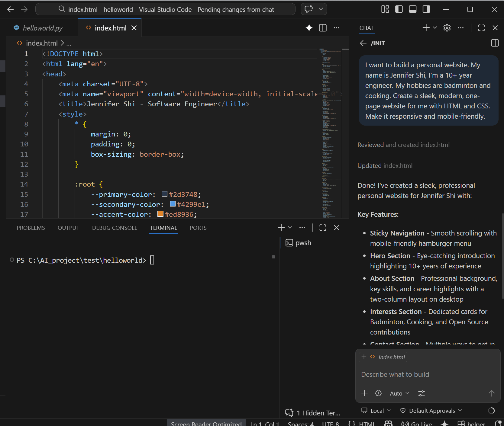Open chat panel More Actions ellipsis

tap(460, 28)
